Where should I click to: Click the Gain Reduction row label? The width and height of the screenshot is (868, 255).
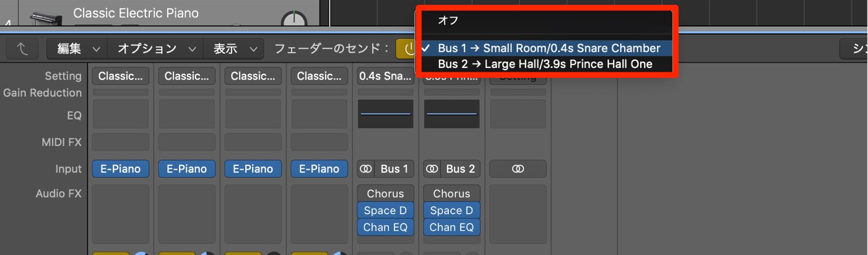click(42, 93)
